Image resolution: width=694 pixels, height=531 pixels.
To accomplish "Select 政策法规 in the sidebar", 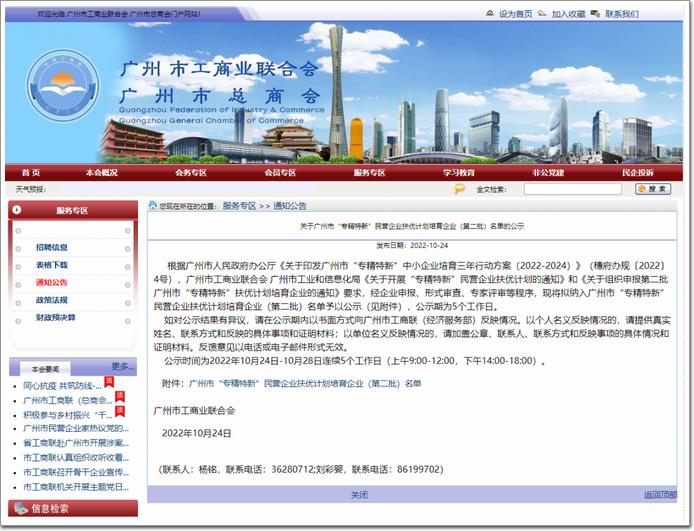I will 52,300.
